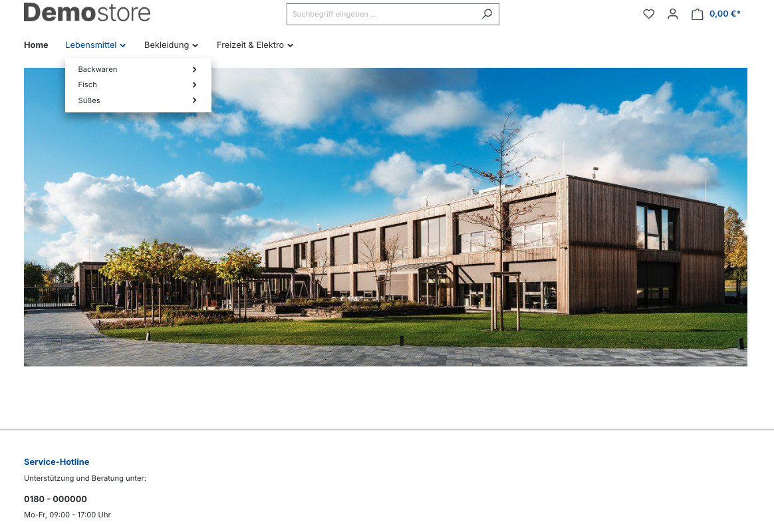The height and width of the screenshot is (532, 774).
Task: Expand the arrow next to Süßes
Action: pos(194,100)
